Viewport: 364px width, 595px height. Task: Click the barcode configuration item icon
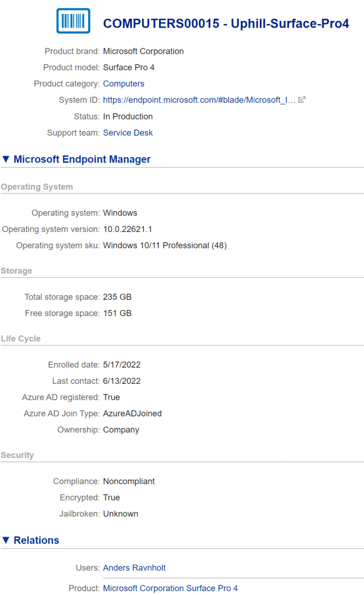pyautogui.click(x=73, y=21)
